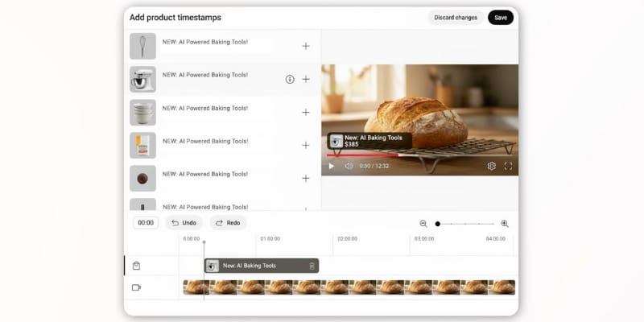This screenshot has width=644, height=322.
Task: Discard changes to product timestamps
Action: point(456,18)
